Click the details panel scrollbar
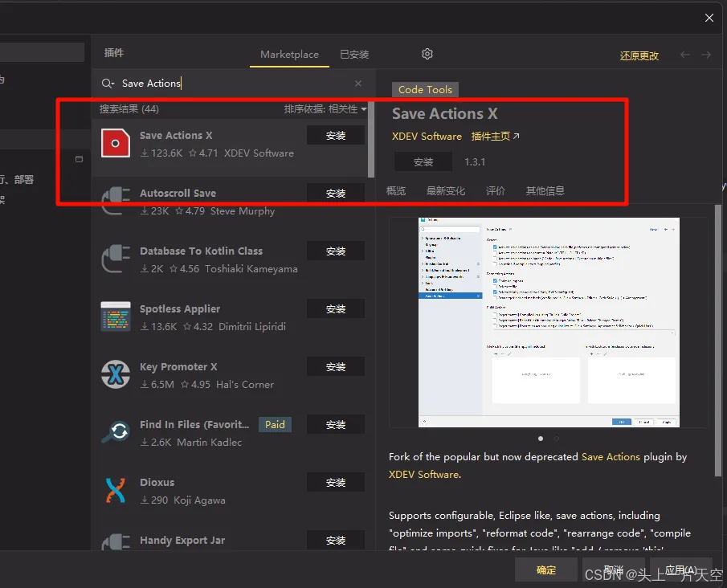Viewport: 727px width, 588px height. [x=718, y=341]
